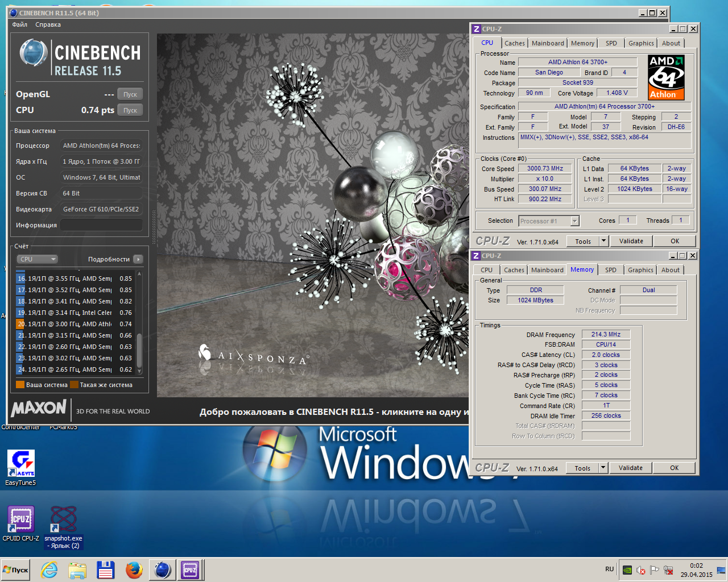Click the Start (Пуск) button

click(16, 569)
